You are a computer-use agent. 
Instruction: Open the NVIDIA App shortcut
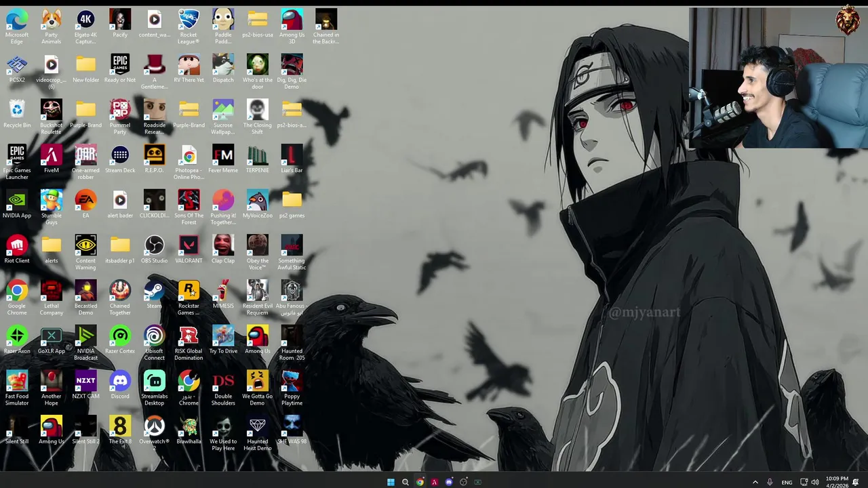coord(17,204)
